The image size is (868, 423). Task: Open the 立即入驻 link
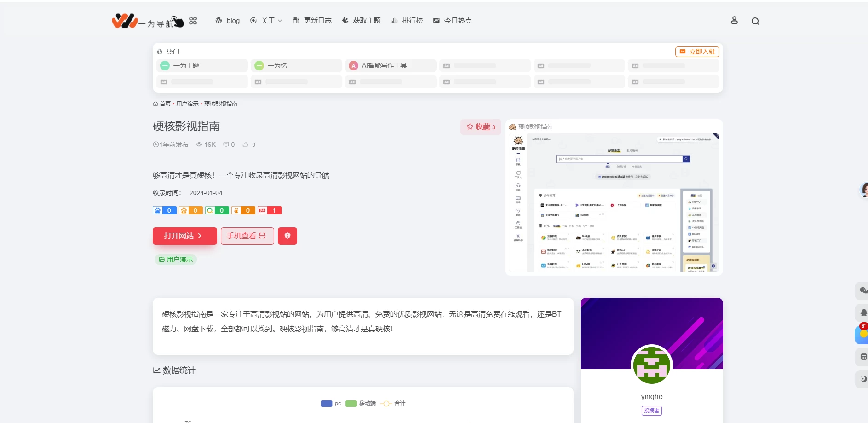click(x=697, y=52)
